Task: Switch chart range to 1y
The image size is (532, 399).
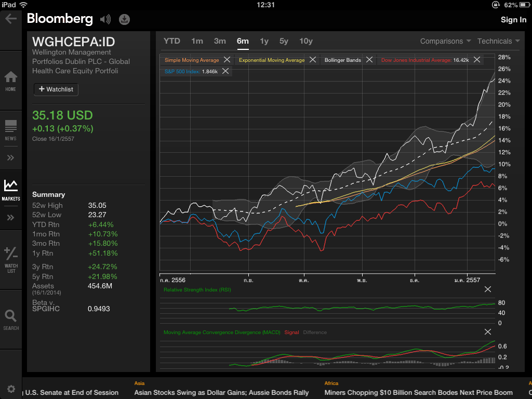Action: pyautogui.click(x=264, y=41)
